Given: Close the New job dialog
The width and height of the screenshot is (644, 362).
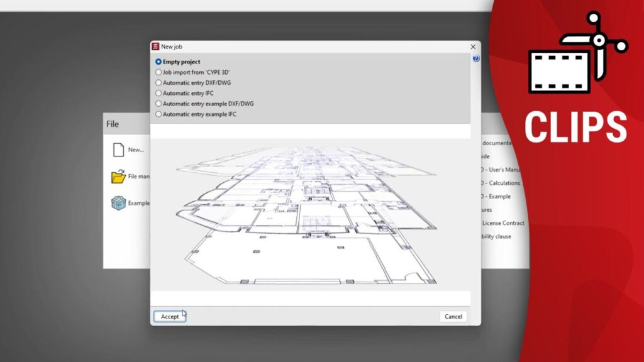Looking at the screenshot, I should pos(473,47).
